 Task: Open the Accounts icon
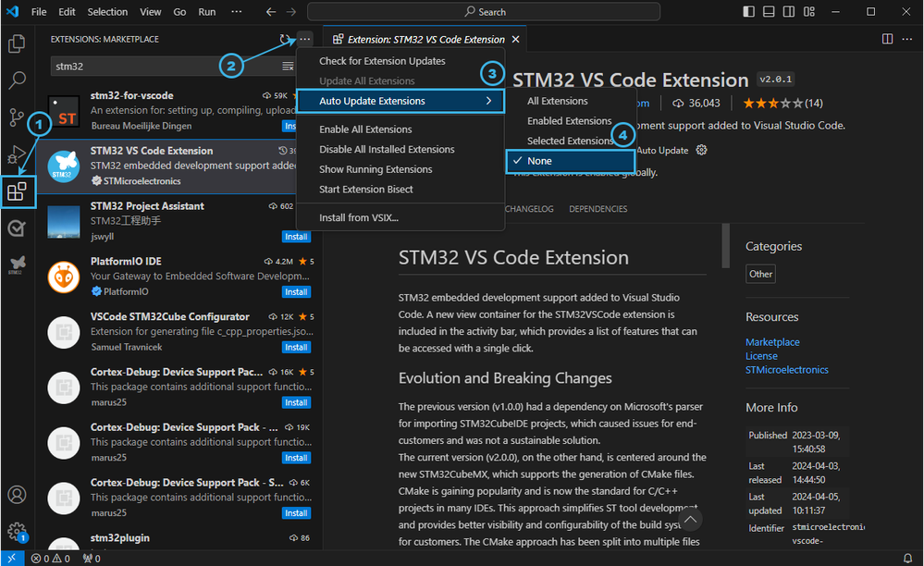tap(16, 495)
